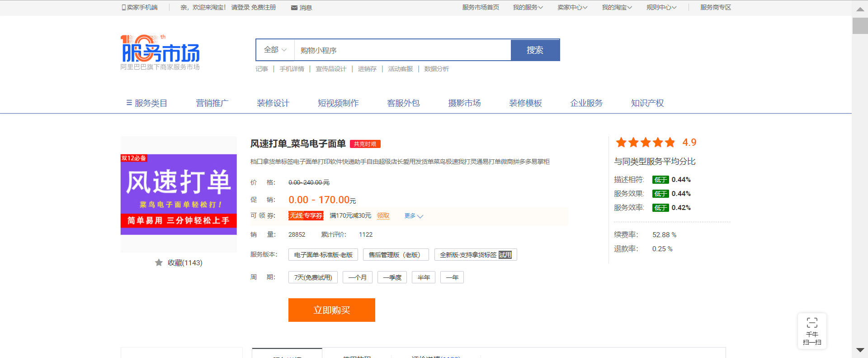Image resolution: width=868 pixels, height=358 pixels.
Task: Select 电子面单-标准版-老版 version
Action: coord(323,255)
